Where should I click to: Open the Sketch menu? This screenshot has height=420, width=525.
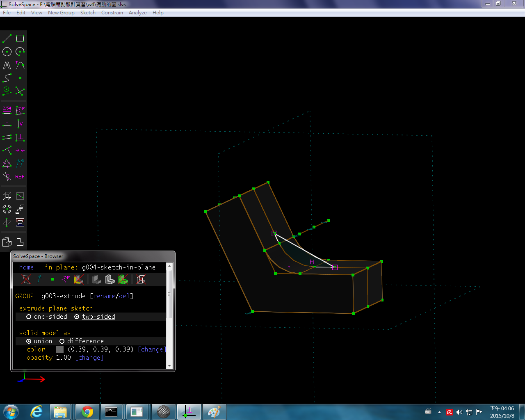(88, 13)
